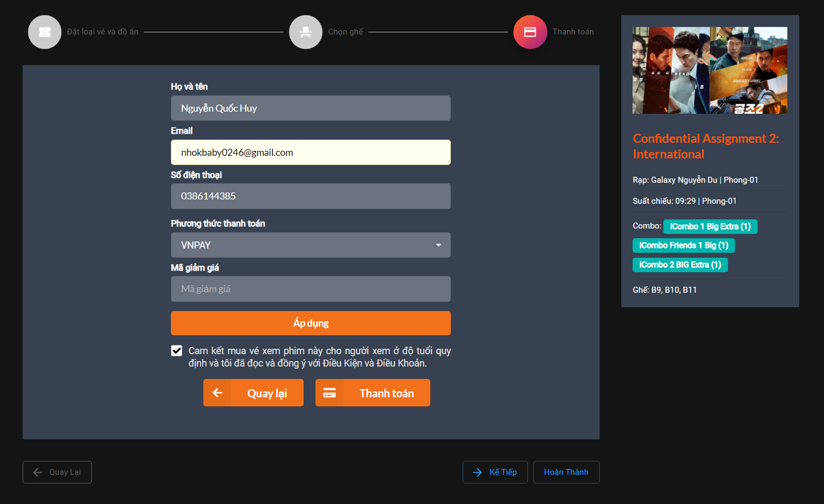Image resolution: width=824 pixels, height=504 pixels.
Task: Click the Confidential Assignment 2 movie poster
Action: pyautogui.click(x=710, y=70)
